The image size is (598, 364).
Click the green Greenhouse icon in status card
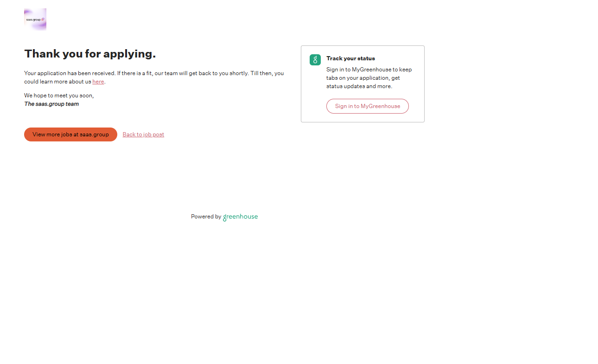pos(315,60)
